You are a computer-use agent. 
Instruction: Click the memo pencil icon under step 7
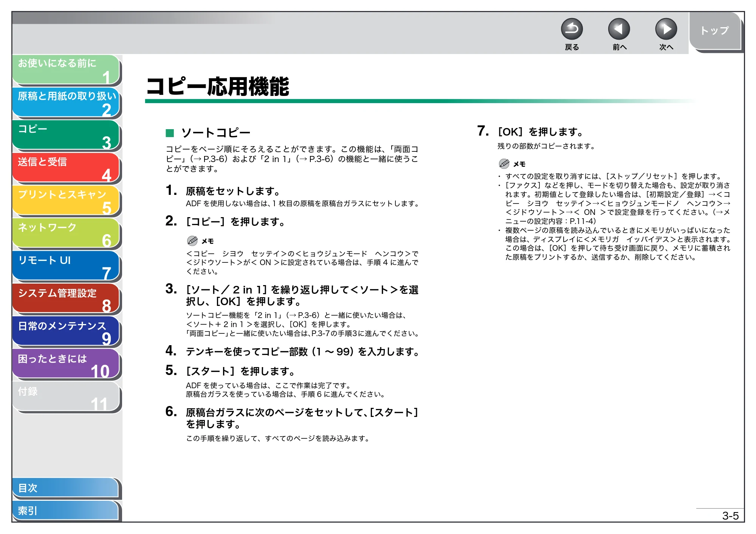[504, 164]
